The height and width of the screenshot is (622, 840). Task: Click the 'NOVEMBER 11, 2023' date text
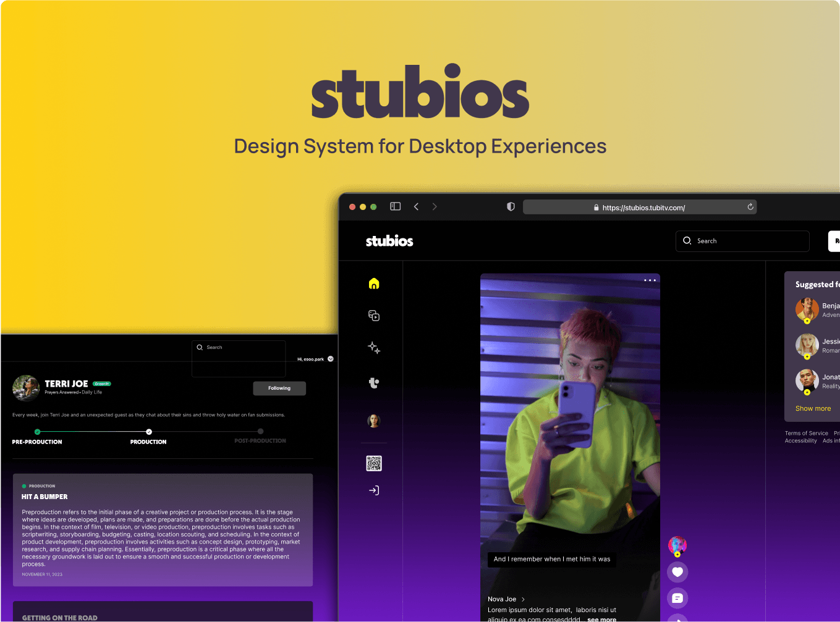(42, 574)
